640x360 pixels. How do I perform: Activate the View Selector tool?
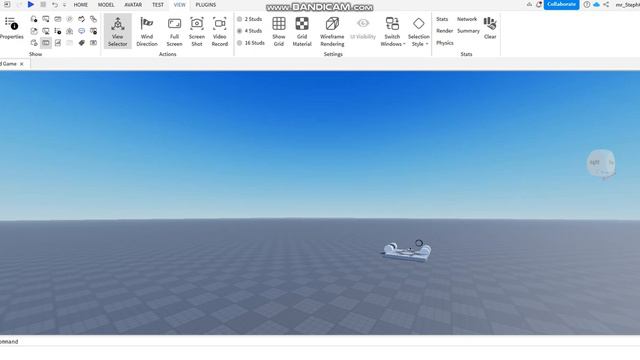[x=118, y=31]
